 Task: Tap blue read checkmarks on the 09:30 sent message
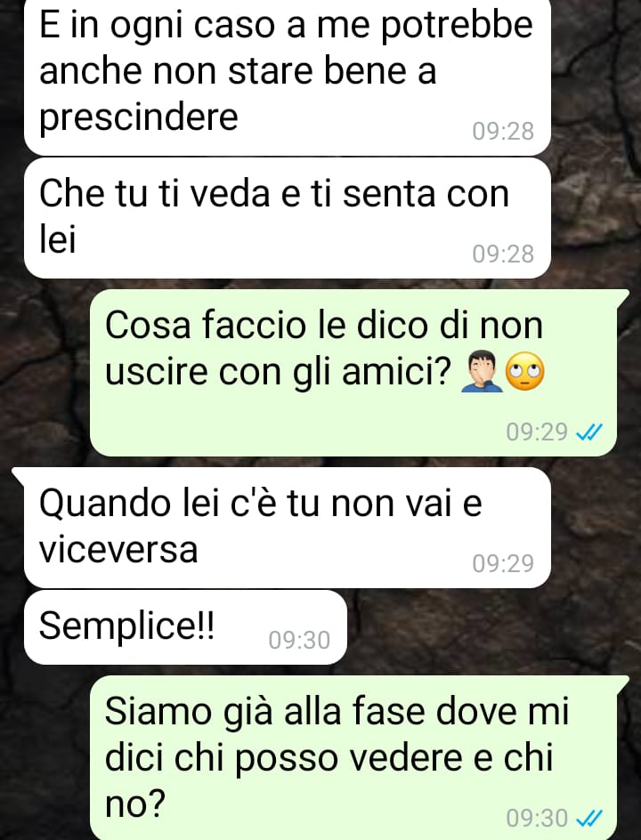(588, 818)
